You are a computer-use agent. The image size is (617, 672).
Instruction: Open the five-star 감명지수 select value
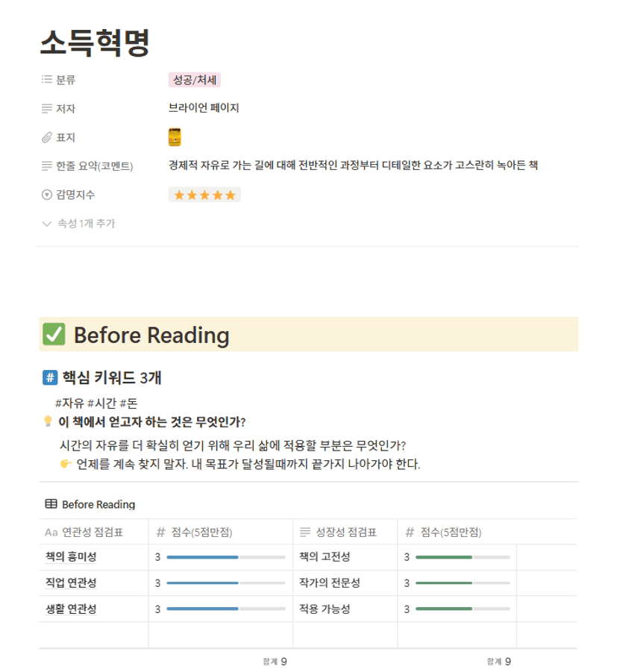tap(204, 195)
